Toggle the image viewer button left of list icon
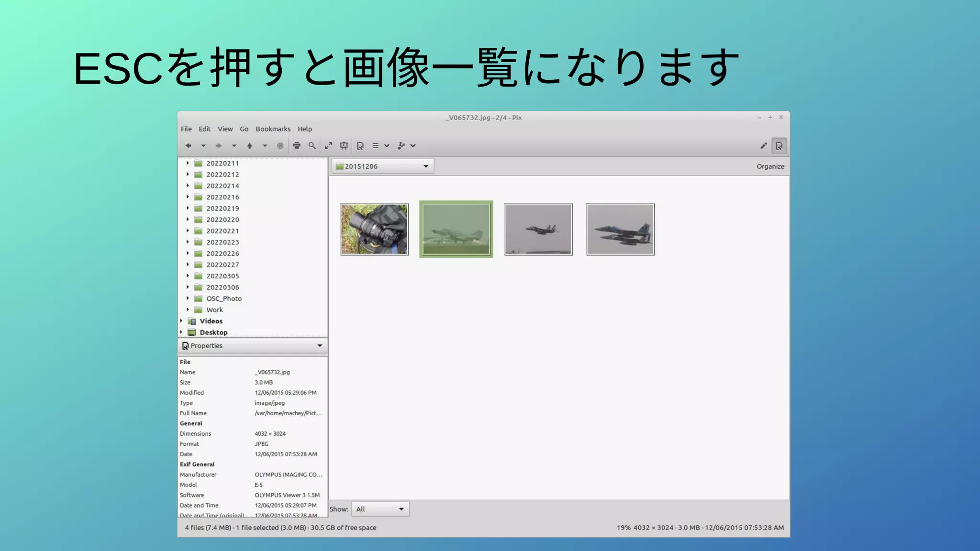The width and height of the screenshot is (980, 551). [360, 146]
